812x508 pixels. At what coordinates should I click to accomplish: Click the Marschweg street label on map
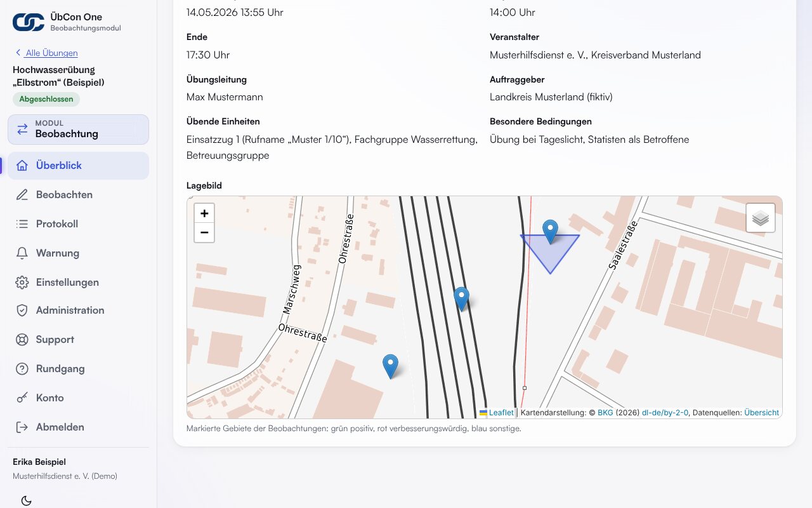click(291, 290)
